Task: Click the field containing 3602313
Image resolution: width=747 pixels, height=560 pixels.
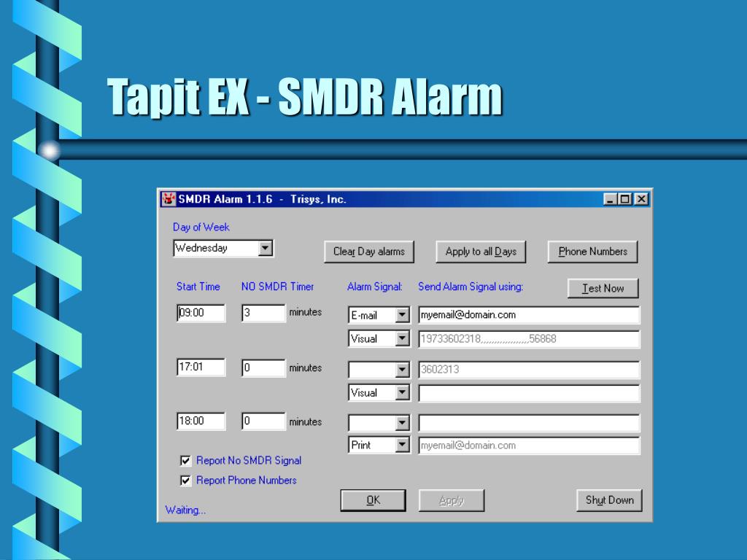Action: (529, 370)
